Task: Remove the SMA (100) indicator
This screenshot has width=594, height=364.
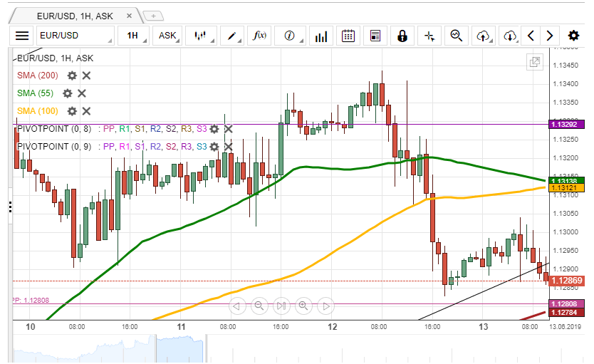Action: pyautogui.click(x=86, y=111)
